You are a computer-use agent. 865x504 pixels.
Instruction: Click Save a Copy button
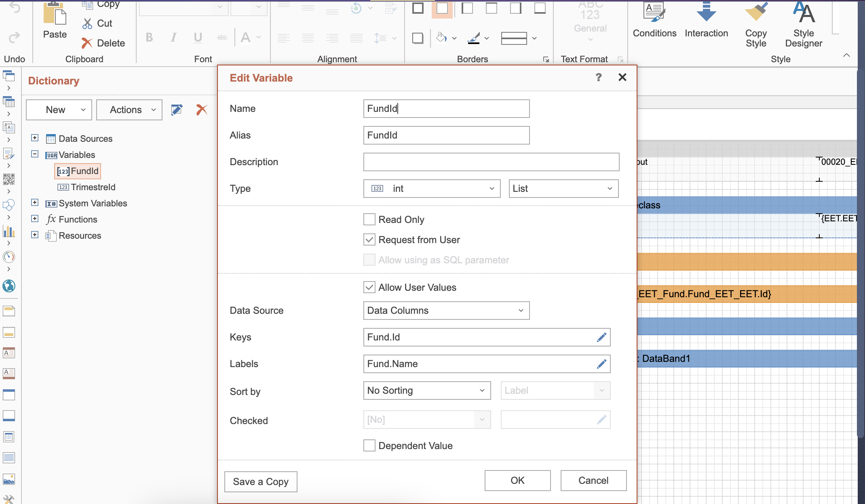point(261,482)
